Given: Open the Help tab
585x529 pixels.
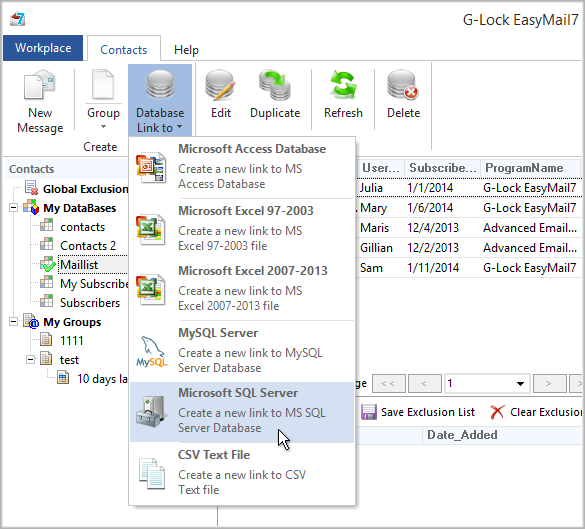Looking at the screenshot, I should click(x=186, y=50).
